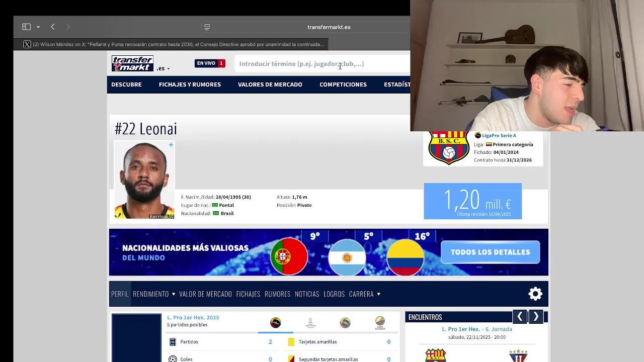This screenshot has width=644, height=362.
Task: Select the VALOR DE MERCADO tab
Action: coord(206,294)
